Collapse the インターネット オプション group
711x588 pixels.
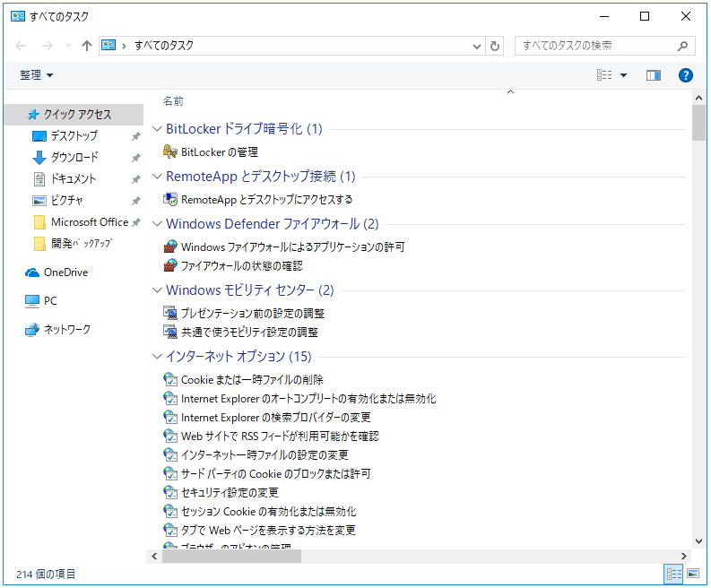tap(157, 357)
